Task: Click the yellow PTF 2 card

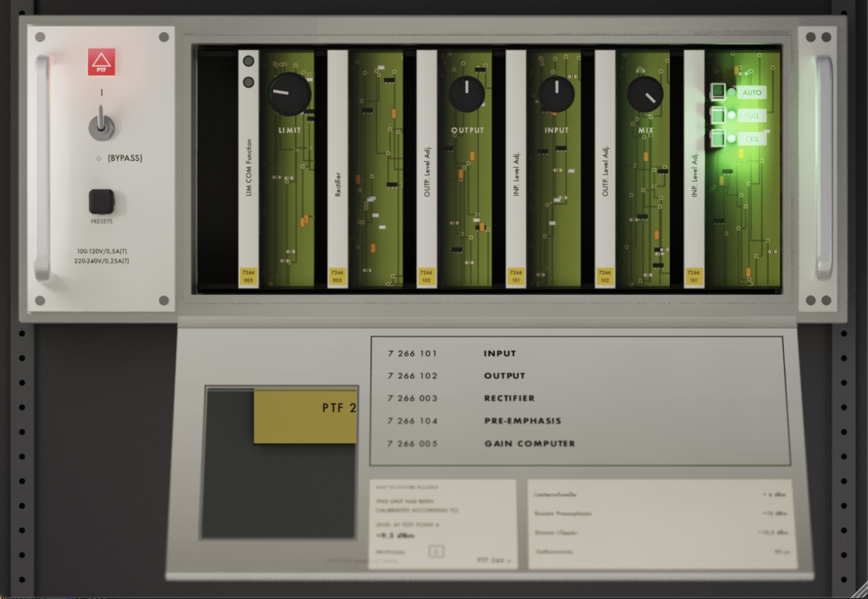Action: pyautogui.click(x=305, y=416)
